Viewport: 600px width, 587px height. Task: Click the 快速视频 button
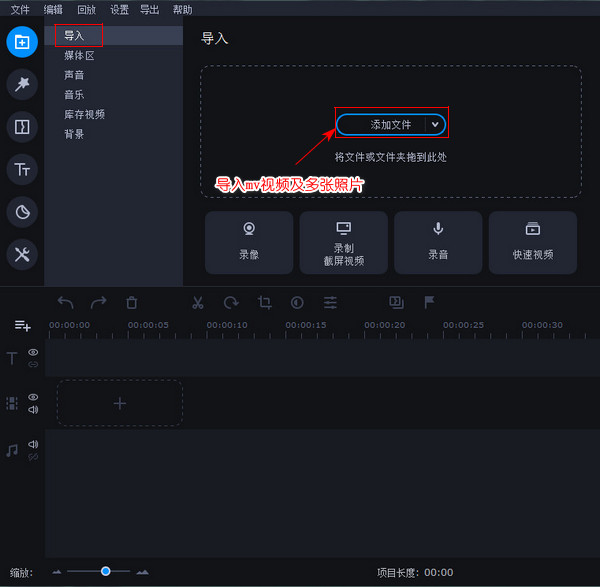[533, 242]
